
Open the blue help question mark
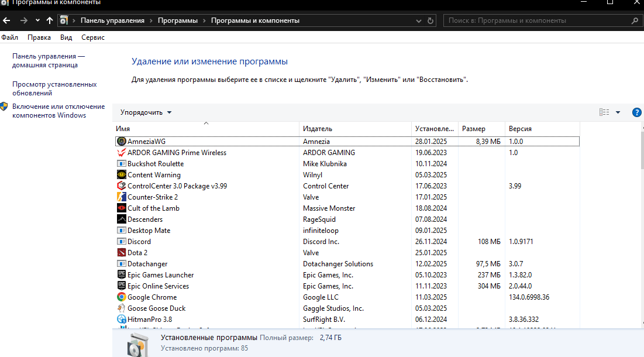point(636,112)
